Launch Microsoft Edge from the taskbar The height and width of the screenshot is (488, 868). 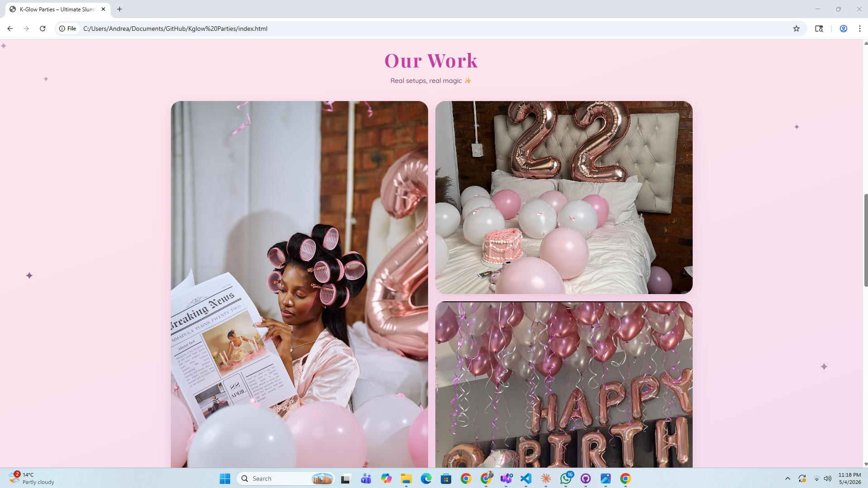pos(426,478)
